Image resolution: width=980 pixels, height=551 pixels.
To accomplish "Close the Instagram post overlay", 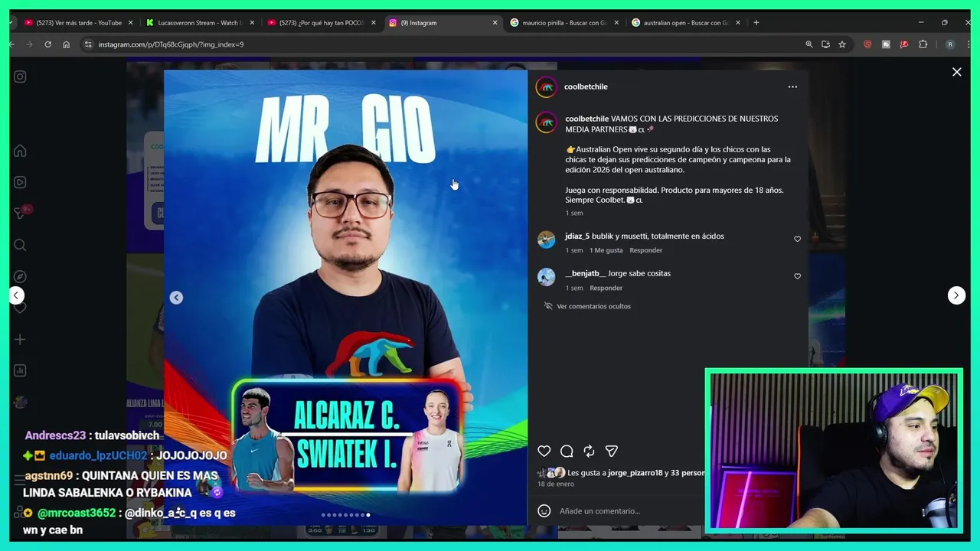I will tap(956, 72).
